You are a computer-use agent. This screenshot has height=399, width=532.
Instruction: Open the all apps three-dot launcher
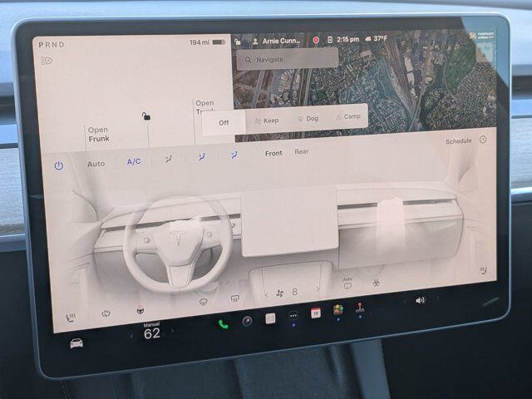(293, 316)
